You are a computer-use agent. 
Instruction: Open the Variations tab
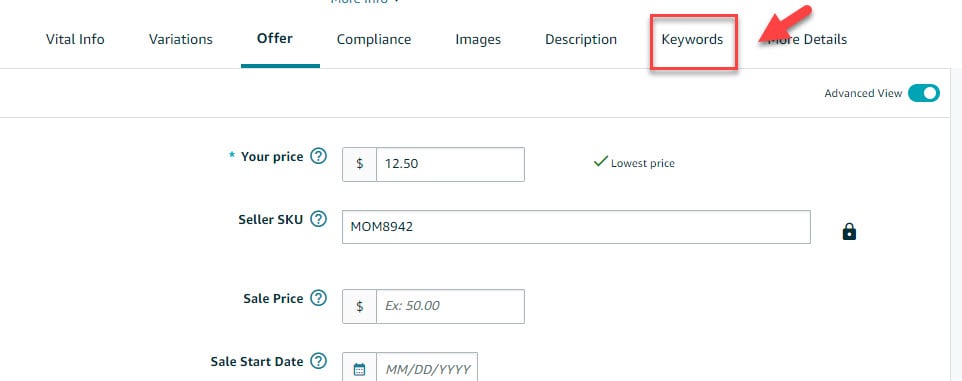[180, 40]
